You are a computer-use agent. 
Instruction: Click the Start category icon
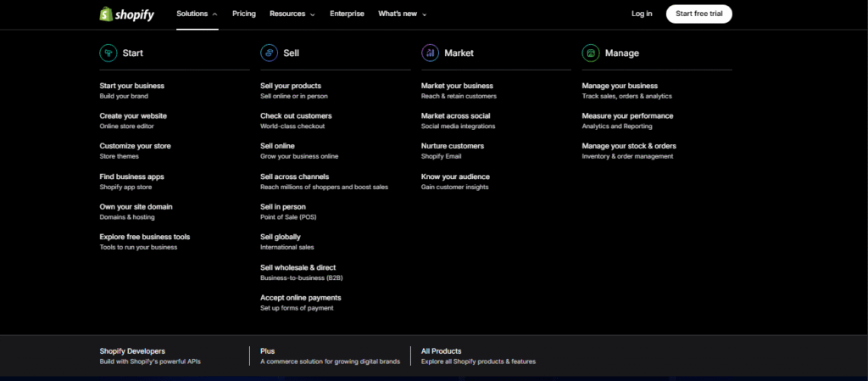pos(108,53)
